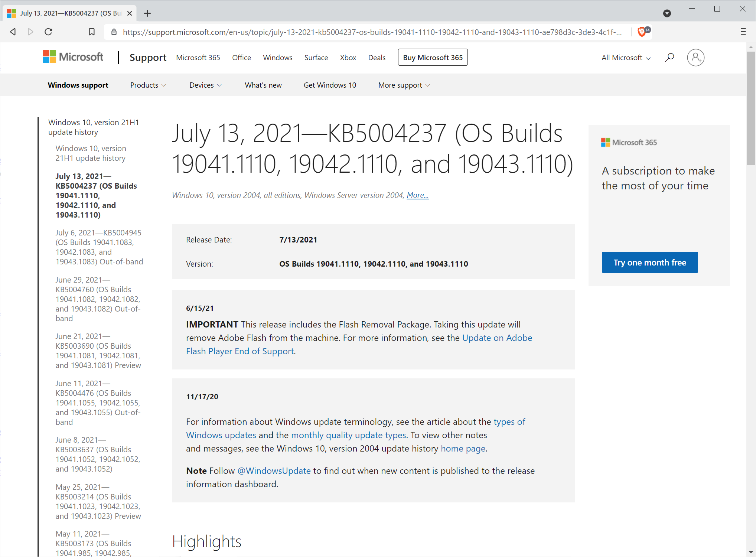Click the address bar URL
This screenshot has height=557, width=756.
372,32
